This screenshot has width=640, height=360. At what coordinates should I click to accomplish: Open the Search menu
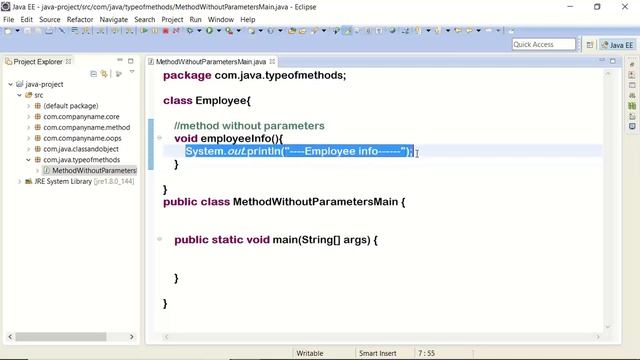[x=144, y=20]
